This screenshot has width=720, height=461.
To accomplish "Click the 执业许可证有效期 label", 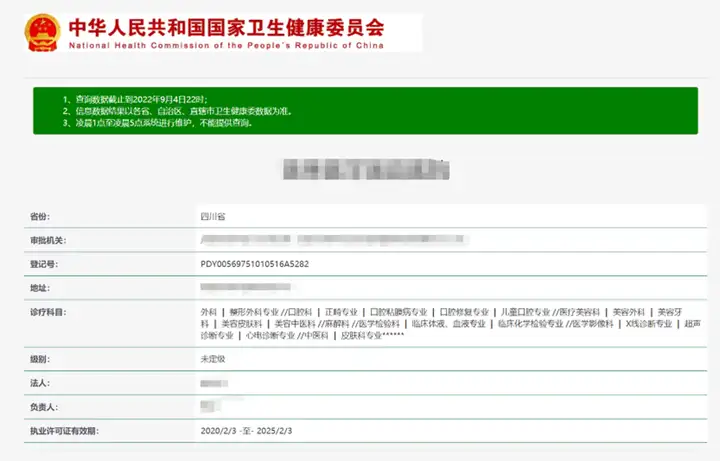I will (64, 431).
